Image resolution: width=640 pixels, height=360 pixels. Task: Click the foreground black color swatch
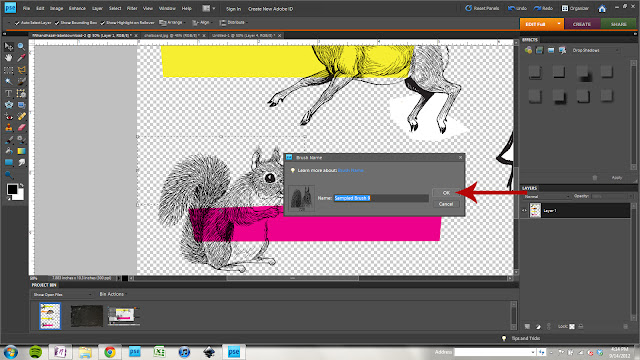(12, 189)
